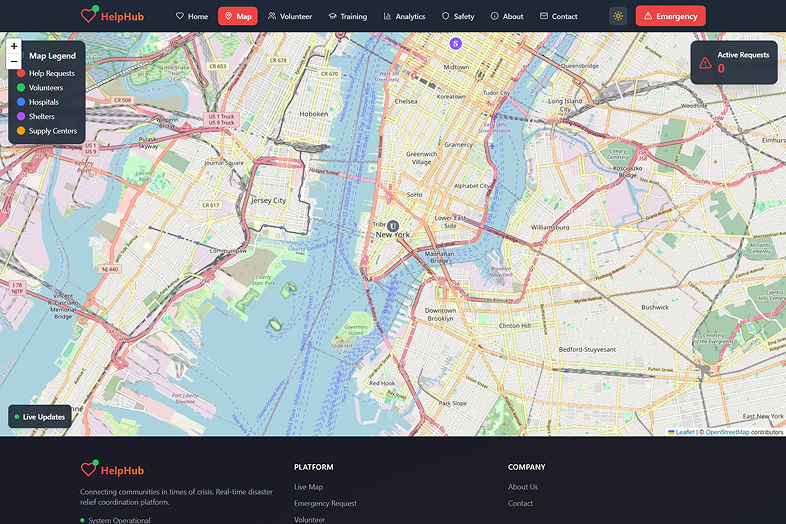Toggle the light/dark theme sun button
Screen dimensions: 786x524
click(618, 16)
